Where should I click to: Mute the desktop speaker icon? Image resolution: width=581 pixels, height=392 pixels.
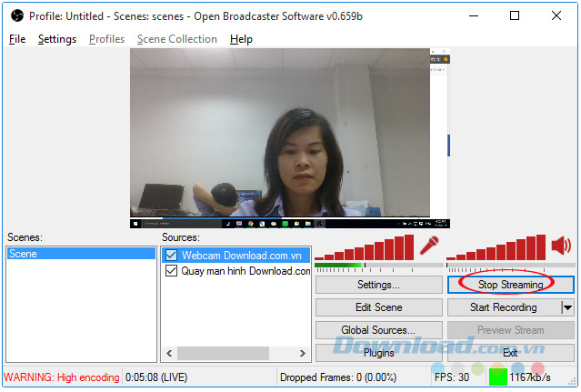pos(561,246)
